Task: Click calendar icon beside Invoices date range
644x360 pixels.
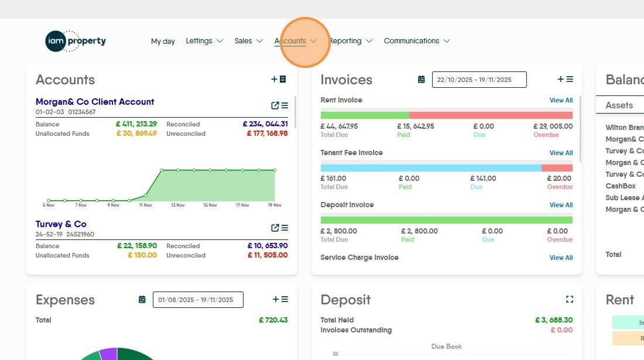Action: pyautogui.click(x=421, y=80)
